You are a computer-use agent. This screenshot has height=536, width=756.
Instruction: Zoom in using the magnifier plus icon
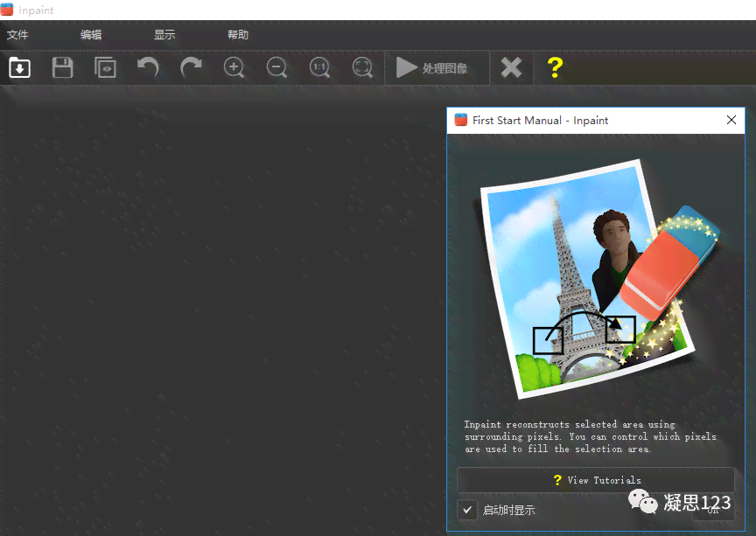coord(234,67)
